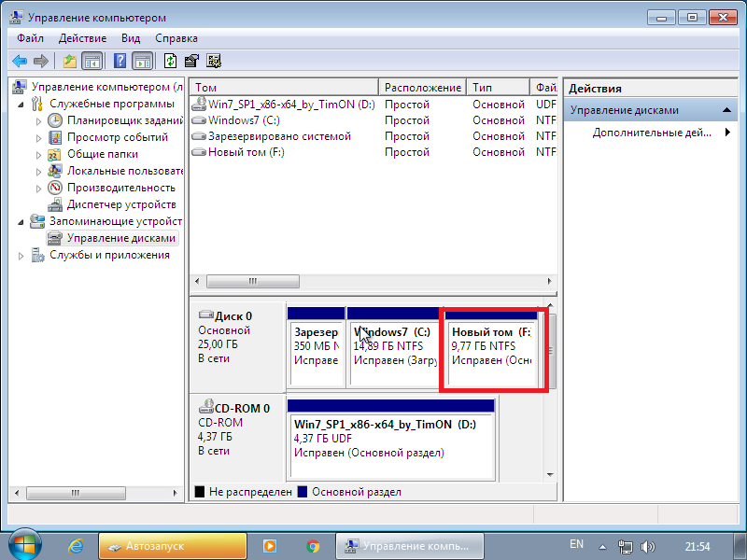Viewport: 747px width, 560px height.
Task: Click disk map scroll down arrow
Action: pos(550,474)
